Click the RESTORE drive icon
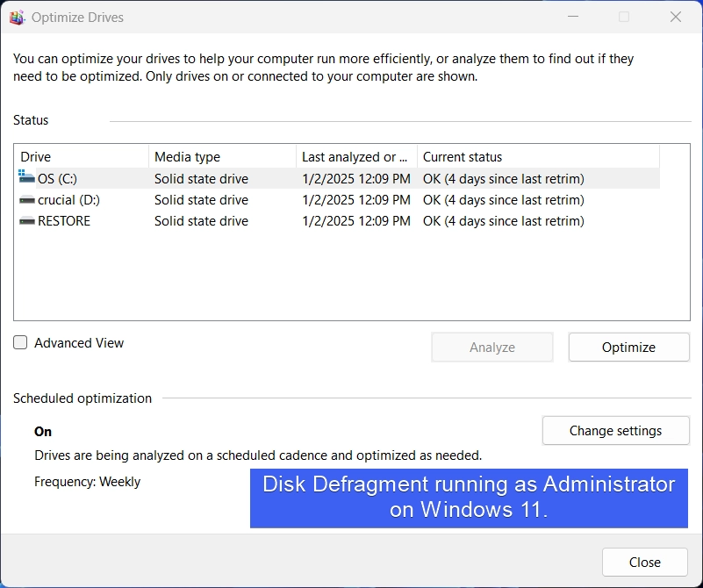This screenshot has height=588, width=703. coord(27,221)
